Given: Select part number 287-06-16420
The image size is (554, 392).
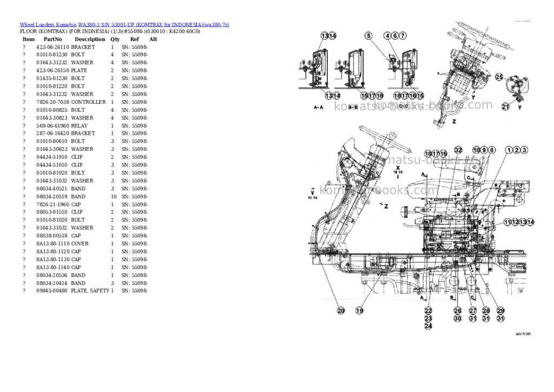Looking at the screenshot, I should coord(52,134).
